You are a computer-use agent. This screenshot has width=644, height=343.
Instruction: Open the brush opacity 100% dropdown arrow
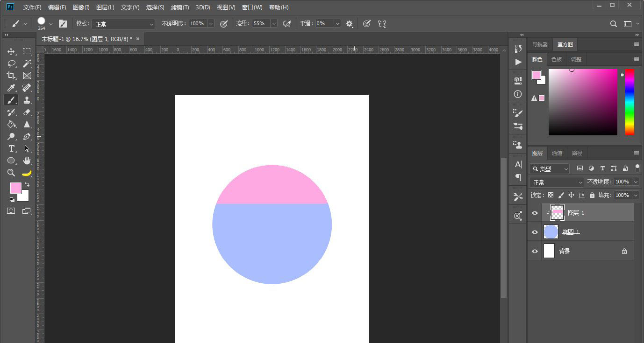click(x=211, y=23)
